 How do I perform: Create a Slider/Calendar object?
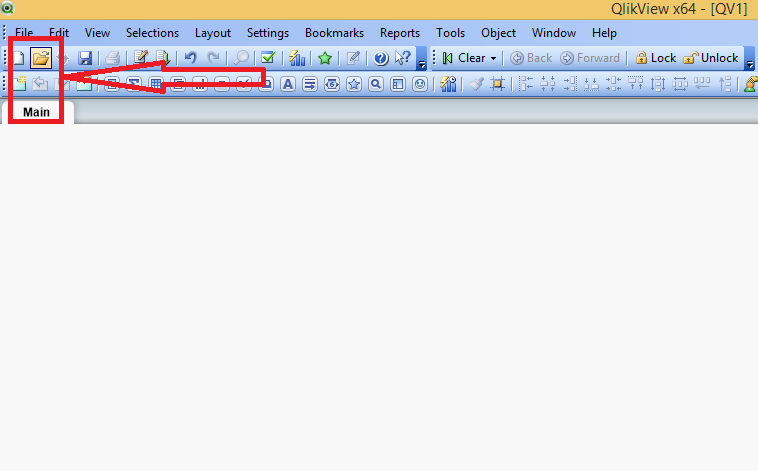click(x=332, y=84)
